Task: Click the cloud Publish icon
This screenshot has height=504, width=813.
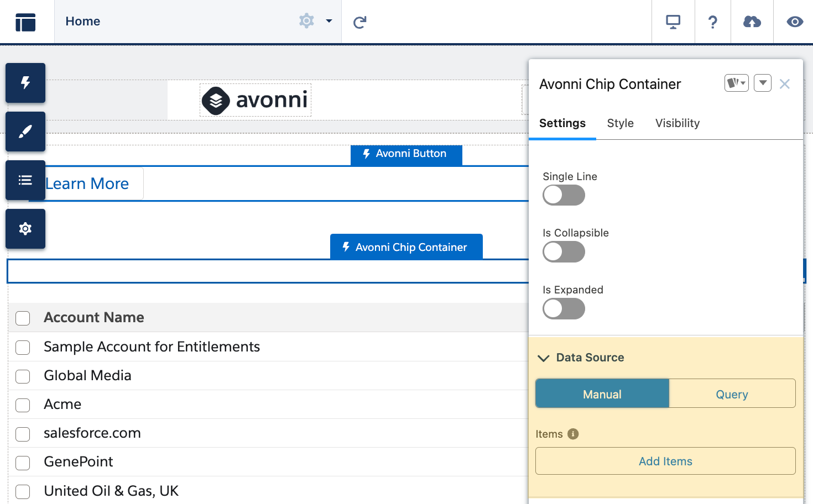Action: [x=752, y=22]
